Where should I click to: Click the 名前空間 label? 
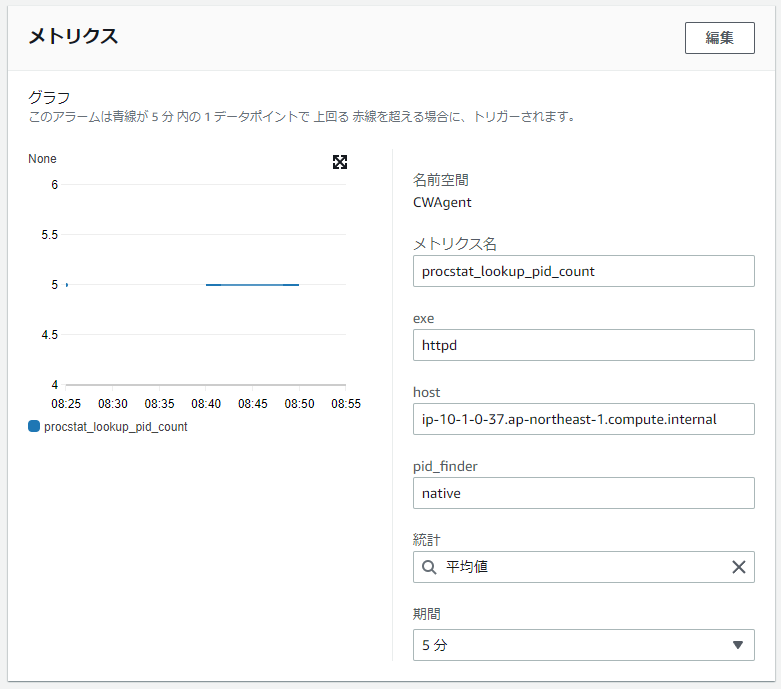(440, 180)
